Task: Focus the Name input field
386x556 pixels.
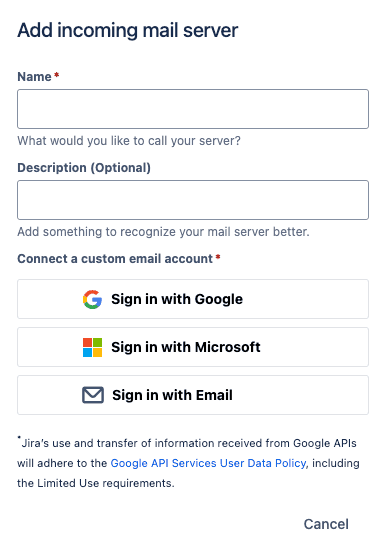Action: point(193,109)
